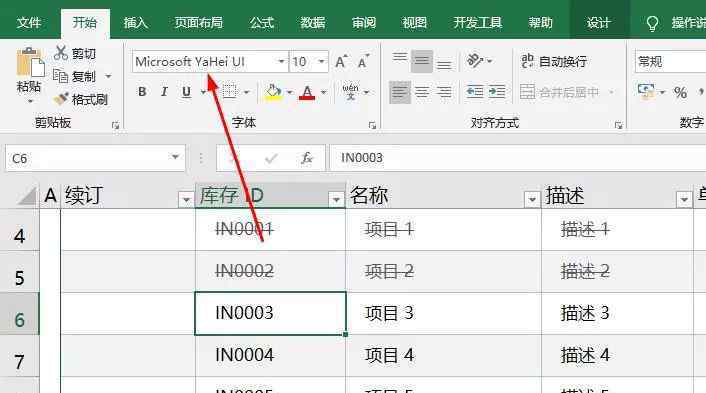Click the Paste clipboard icon
This screenshot has height=393, width=706.
coord(30,62)
